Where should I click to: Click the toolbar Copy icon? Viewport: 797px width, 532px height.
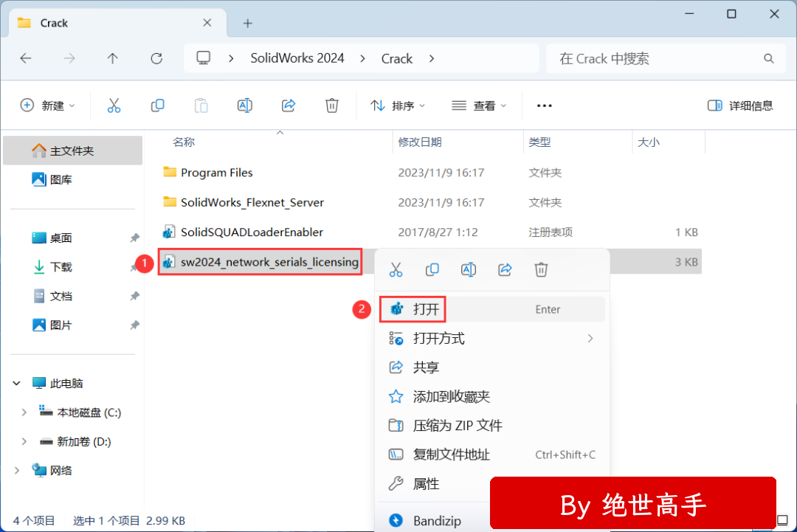(158, 106)
